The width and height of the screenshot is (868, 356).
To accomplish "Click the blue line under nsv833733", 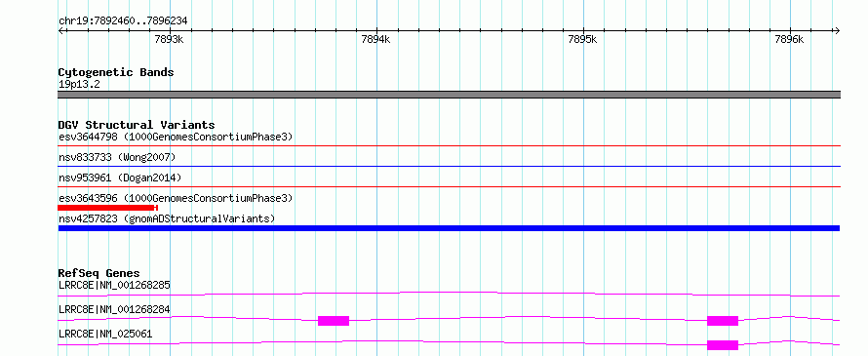I will [x=449, y=166].
